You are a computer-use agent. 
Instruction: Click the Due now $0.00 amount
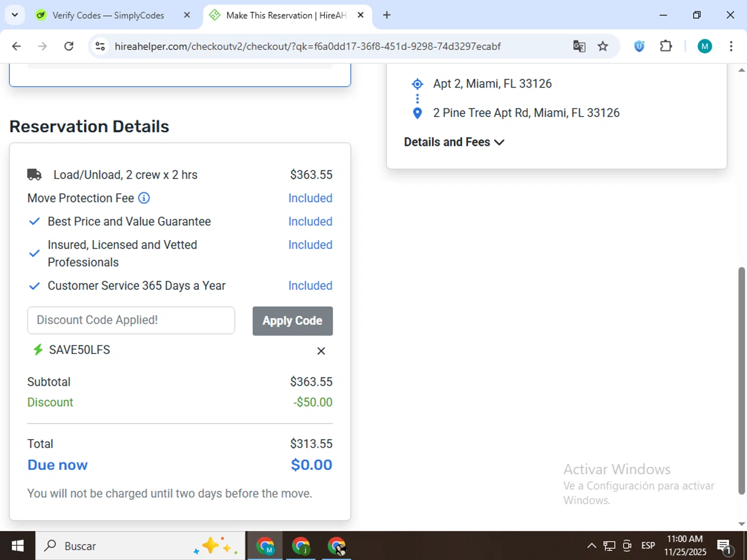point(311,465)
